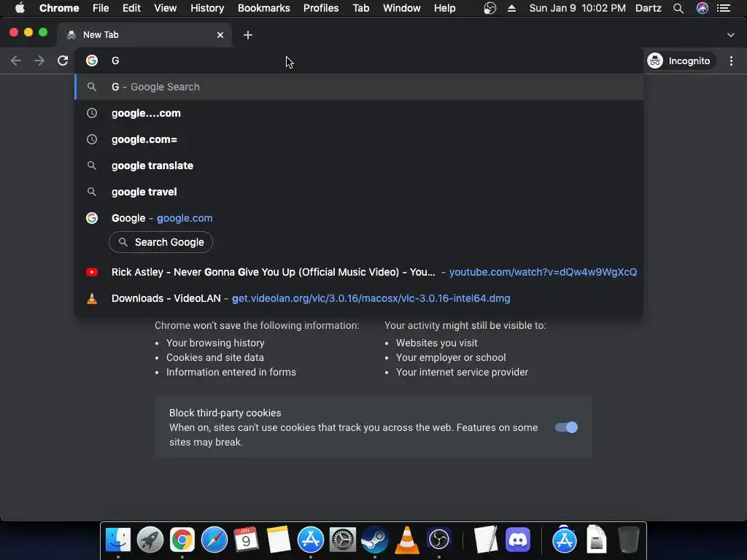Viewport: 747px width, 560px height.
Task: Open the Google - google.com suggestion
Action: (x=359, y=217)
